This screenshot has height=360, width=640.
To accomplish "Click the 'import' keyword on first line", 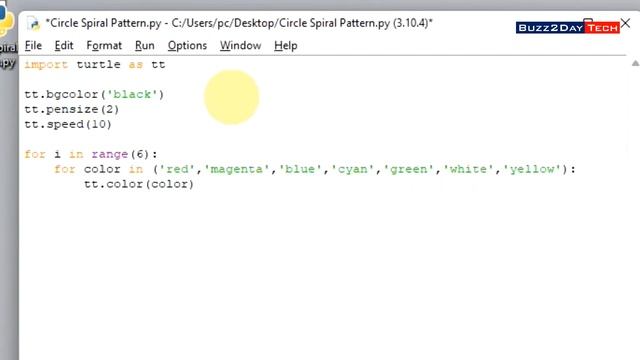I will pos(46,64).
